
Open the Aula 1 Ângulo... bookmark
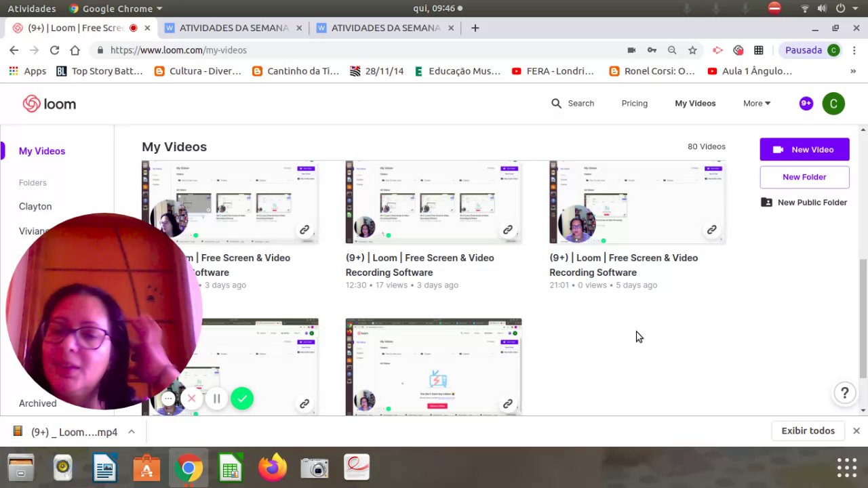pyautogui.click(x=749, y=71)
